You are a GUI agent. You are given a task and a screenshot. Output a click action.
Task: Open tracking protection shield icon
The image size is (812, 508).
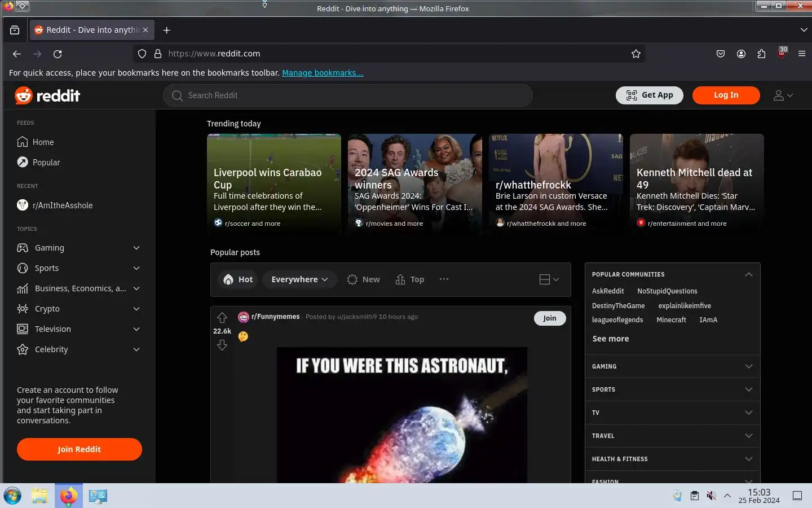point(142,54)
